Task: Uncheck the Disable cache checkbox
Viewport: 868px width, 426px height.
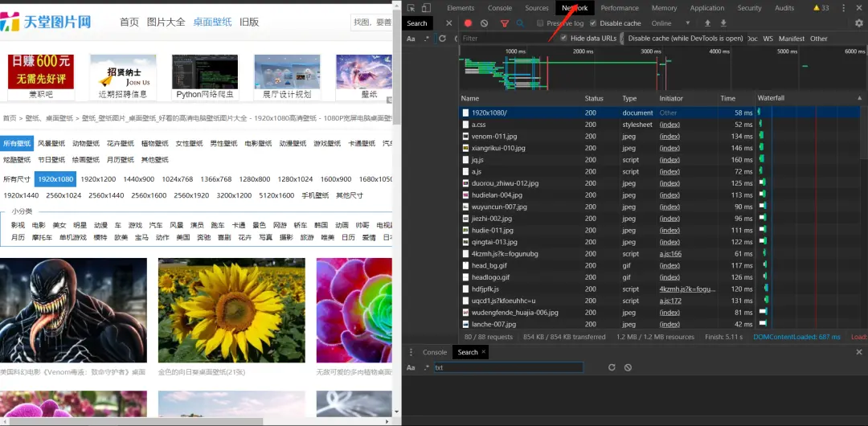Action: (x=593, y=23)
